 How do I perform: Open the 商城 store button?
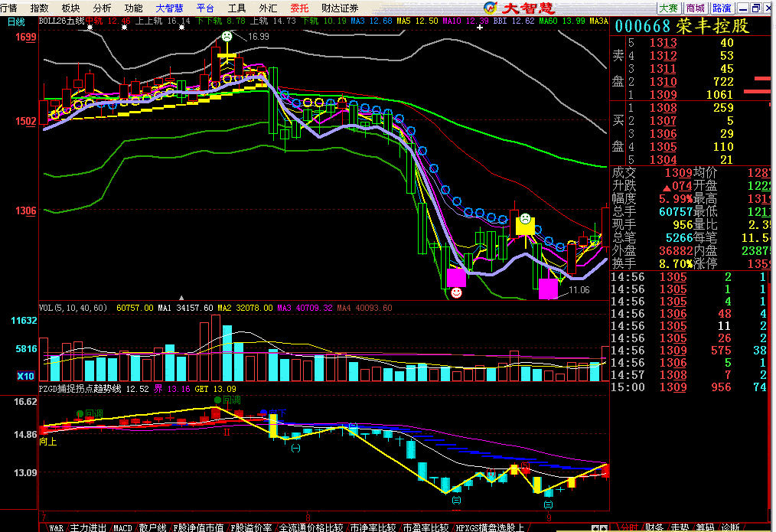[x=695, y=8]
